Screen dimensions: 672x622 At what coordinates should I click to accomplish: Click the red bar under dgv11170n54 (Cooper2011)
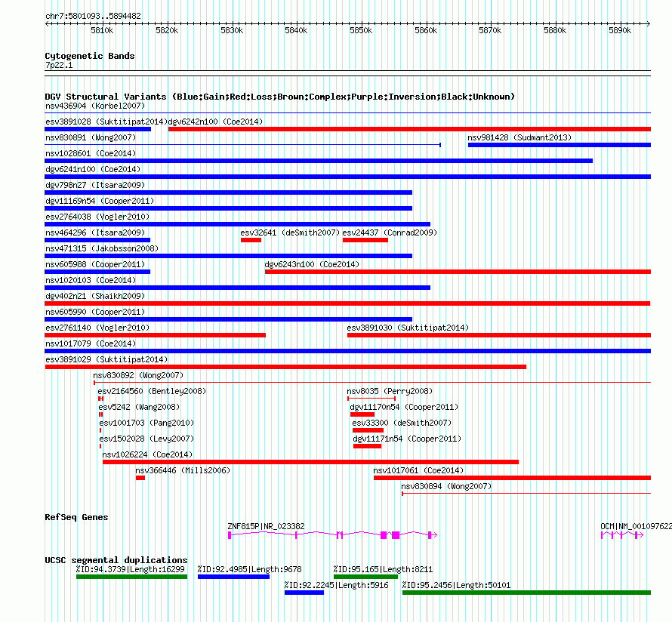pyautogui.click(x=362, y=414)
